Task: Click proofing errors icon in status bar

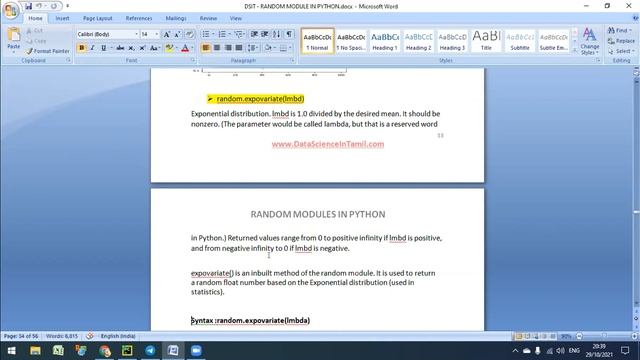Action: 90,336
